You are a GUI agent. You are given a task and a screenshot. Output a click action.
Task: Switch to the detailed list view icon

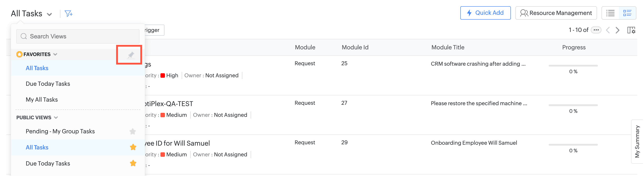pyautogui.click(x=627, y=13)
